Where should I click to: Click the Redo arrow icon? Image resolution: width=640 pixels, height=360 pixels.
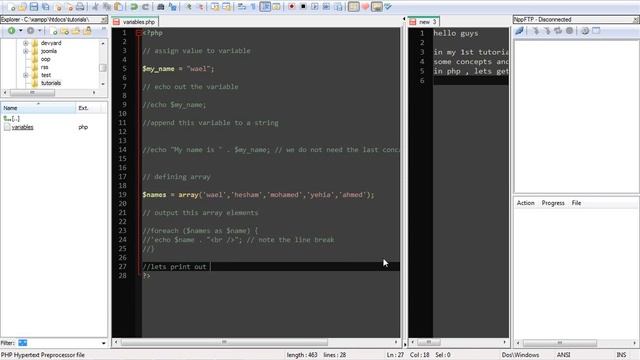point(145,7)
